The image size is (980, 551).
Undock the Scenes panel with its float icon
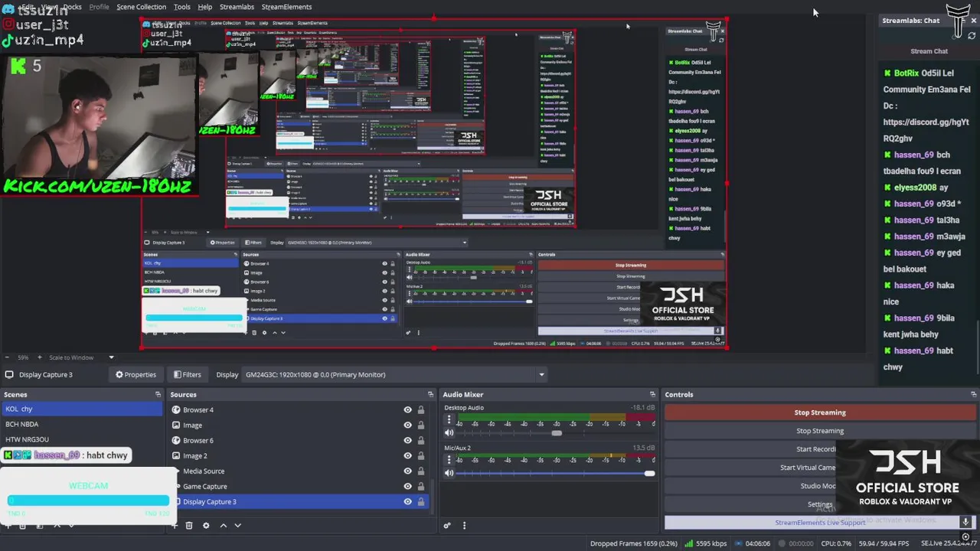158,394
